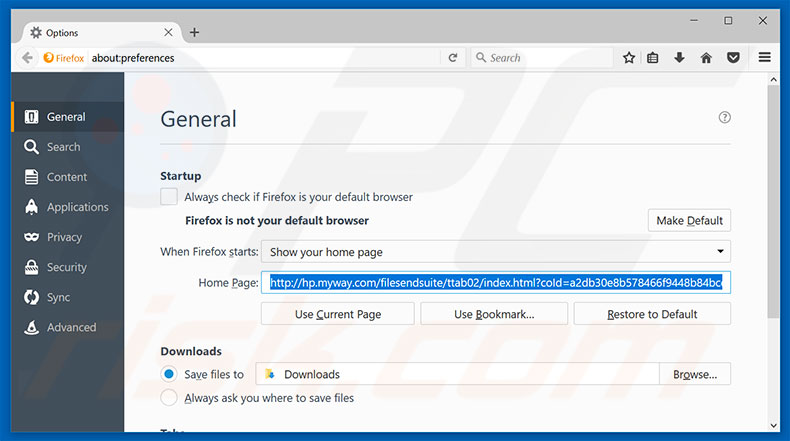
Task: Minimize the Firefox window
Action: coord(694,21)
